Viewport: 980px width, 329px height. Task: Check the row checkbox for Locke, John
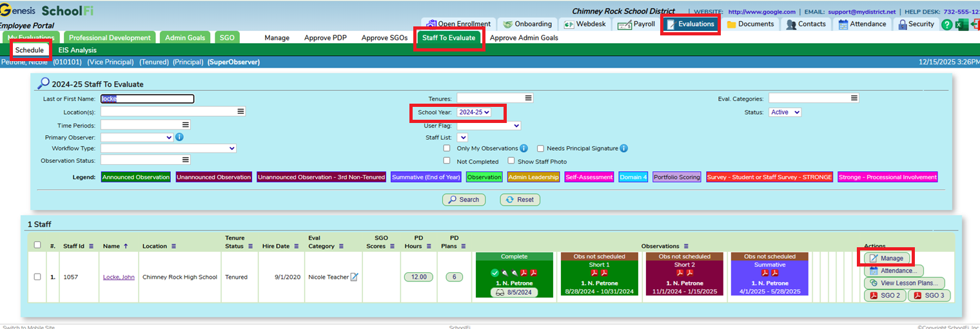coord(37,277)
